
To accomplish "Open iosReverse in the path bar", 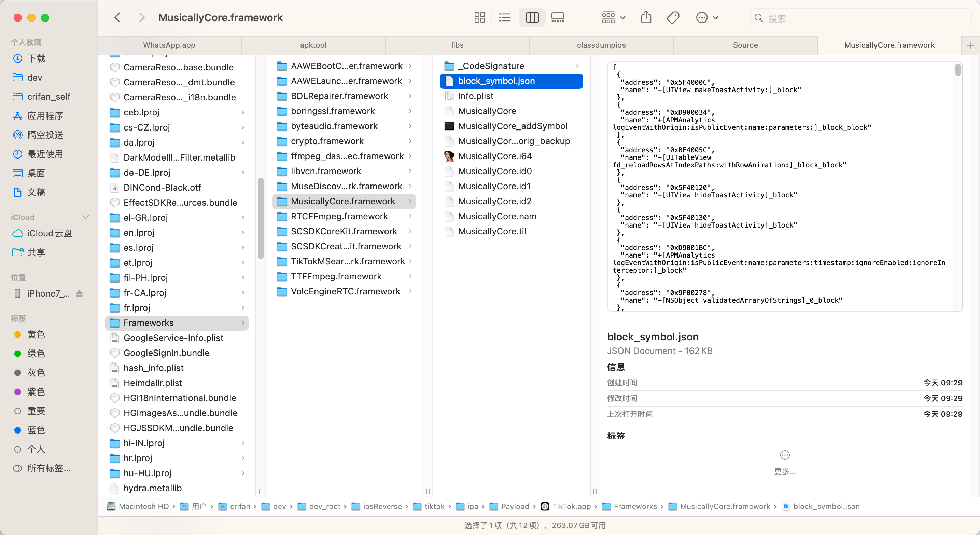I will [377, 506].
